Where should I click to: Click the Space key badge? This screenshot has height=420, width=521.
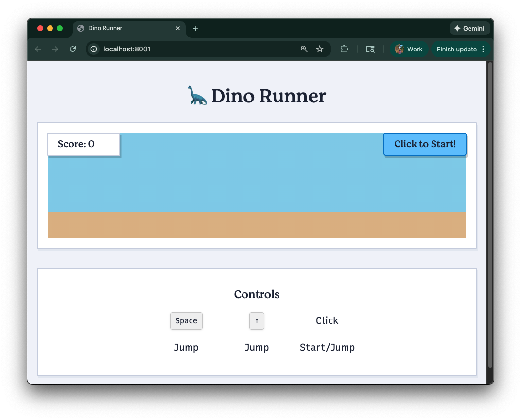coord(186,321)
